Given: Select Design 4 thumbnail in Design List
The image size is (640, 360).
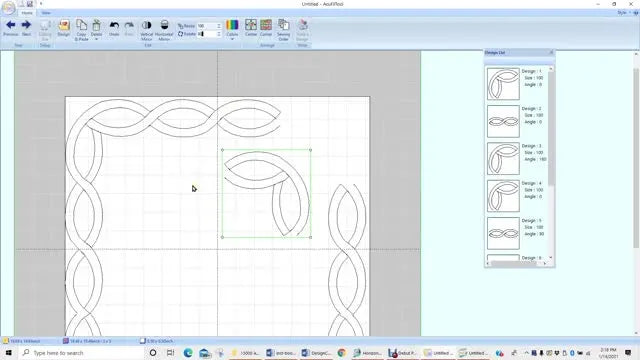Looking at the screenshot, I should (x=503, y=196).
